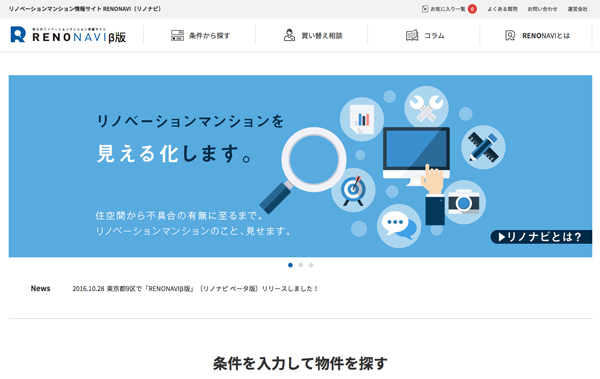The height and width of the screenshot is (379, 600).
Task: Click the コラム book icon
Action: point(412,36)
